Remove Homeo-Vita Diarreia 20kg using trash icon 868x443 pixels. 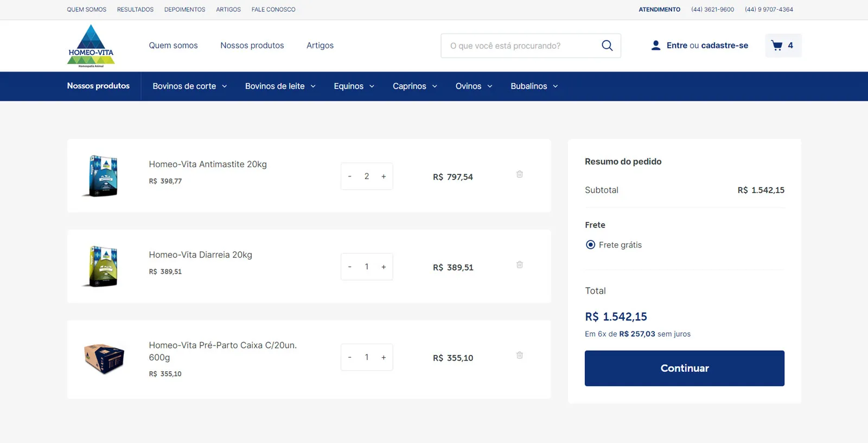[519, 265]
